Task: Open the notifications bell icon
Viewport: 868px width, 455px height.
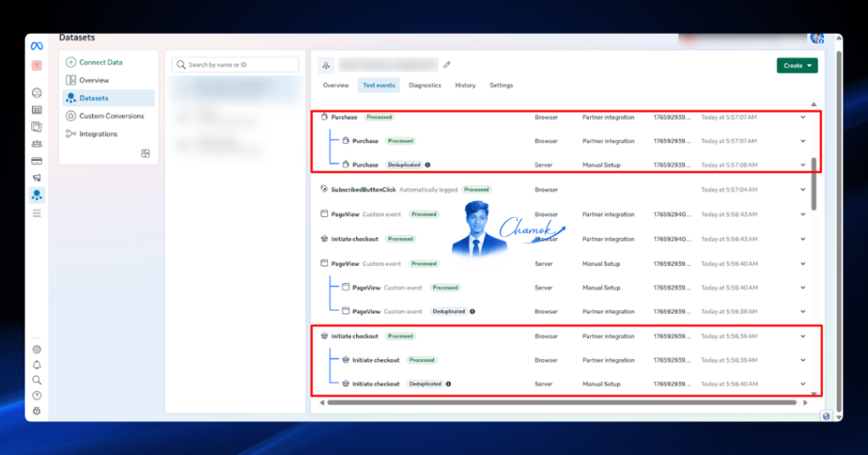Action: point(36,365)
